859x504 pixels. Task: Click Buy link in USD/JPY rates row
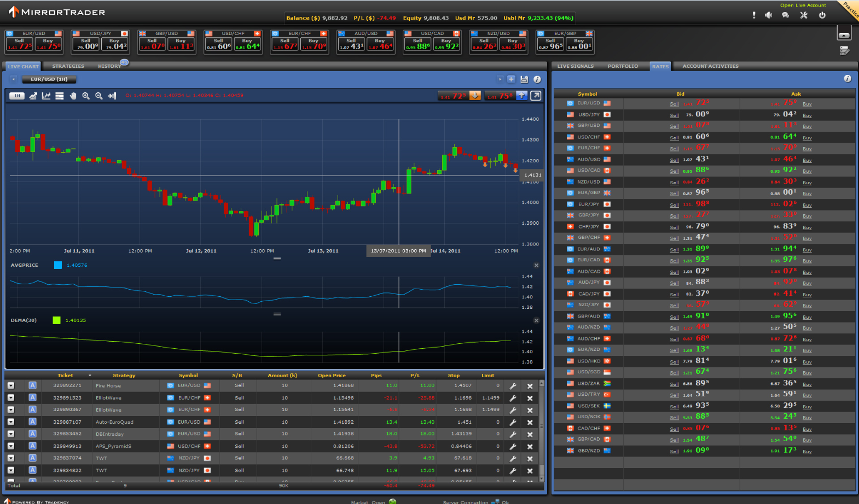pyautogui.click(x=807, y=115)
